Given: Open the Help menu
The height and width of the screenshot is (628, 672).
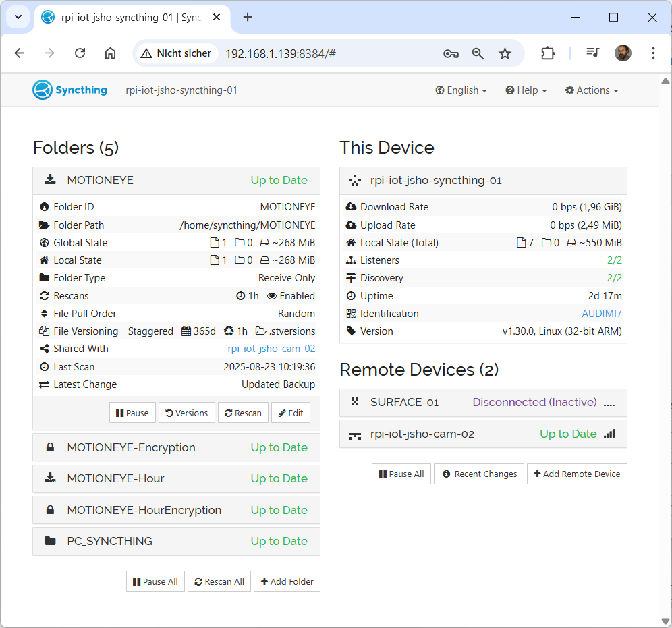Looking at the screenshot, I should (526, 90).
